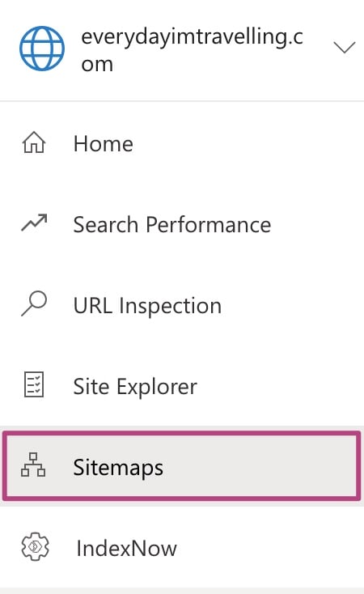Click the Home house icon
This screenshot has width=364, height=594.
click(34, 142)
